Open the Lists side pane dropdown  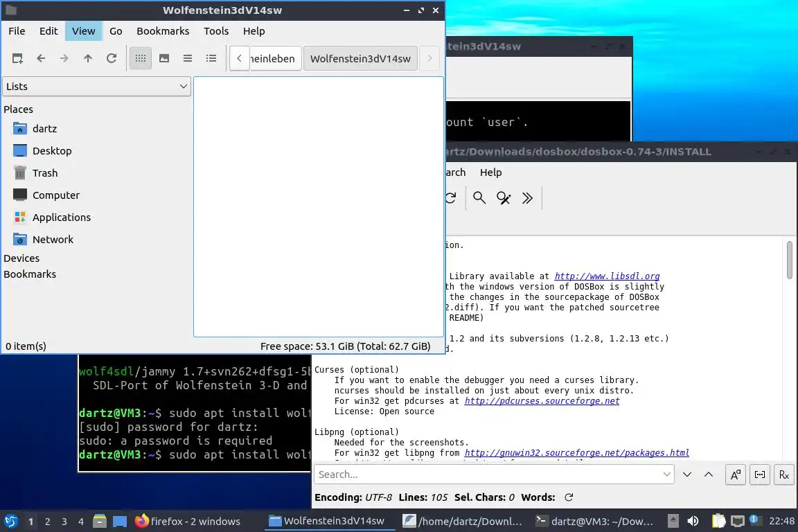[x=97, y=87]
